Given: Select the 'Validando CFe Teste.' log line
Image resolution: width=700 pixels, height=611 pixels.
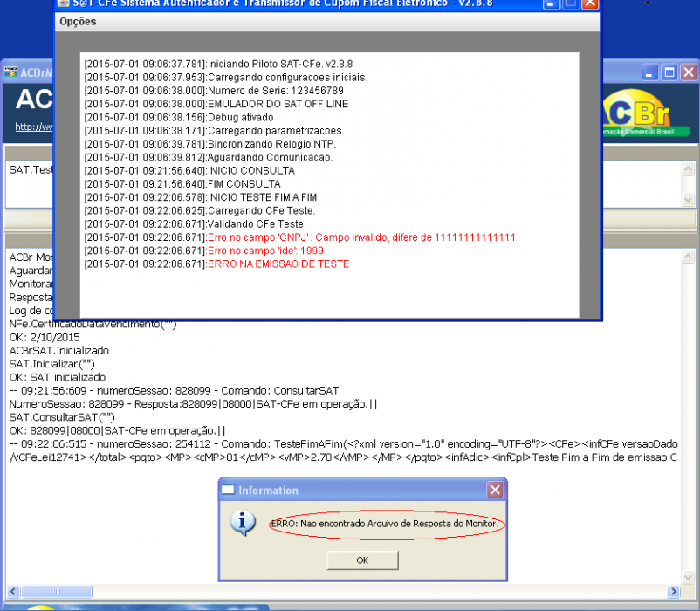Looking at the screenshot, I should click(196, 224).
